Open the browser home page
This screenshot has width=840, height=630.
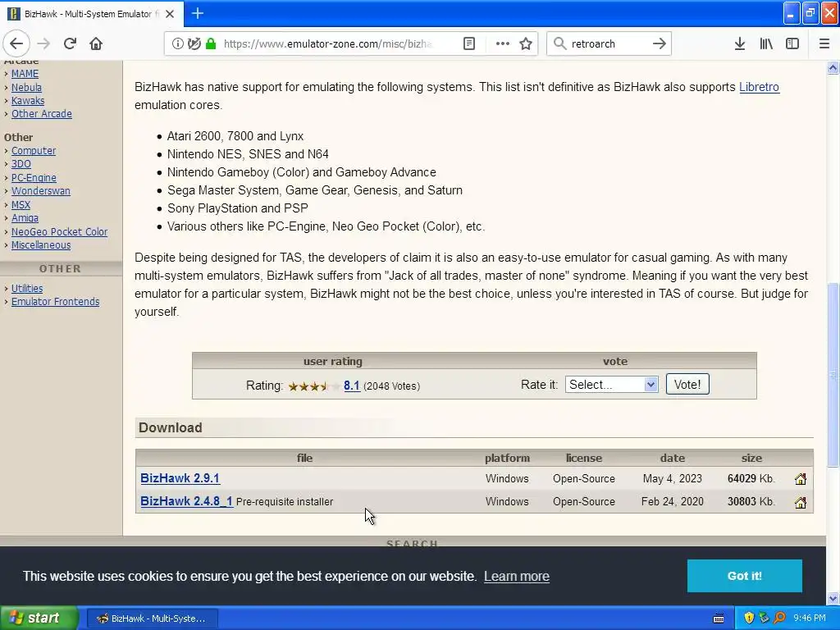pyautogui.click(x=96, y=43)
